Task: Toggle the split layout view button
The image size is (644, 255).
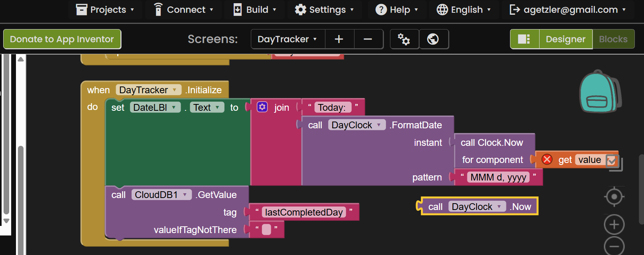Action: 524,39
